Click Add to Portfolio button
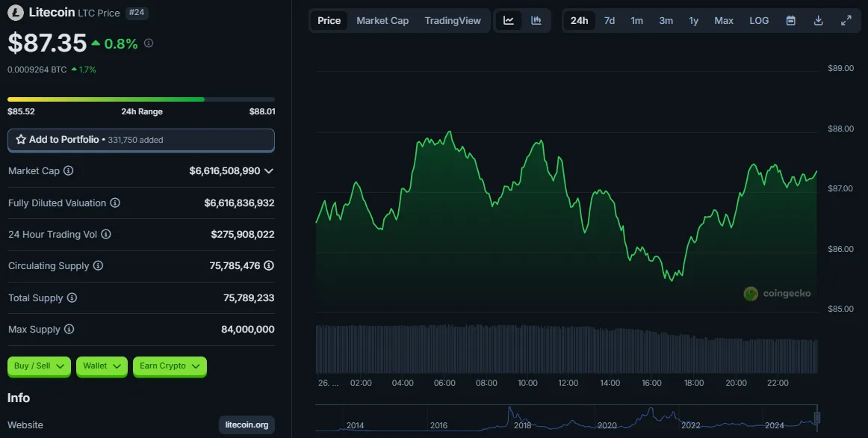The width and height of the screenshot is (868, 438). [x=140, y=140]
